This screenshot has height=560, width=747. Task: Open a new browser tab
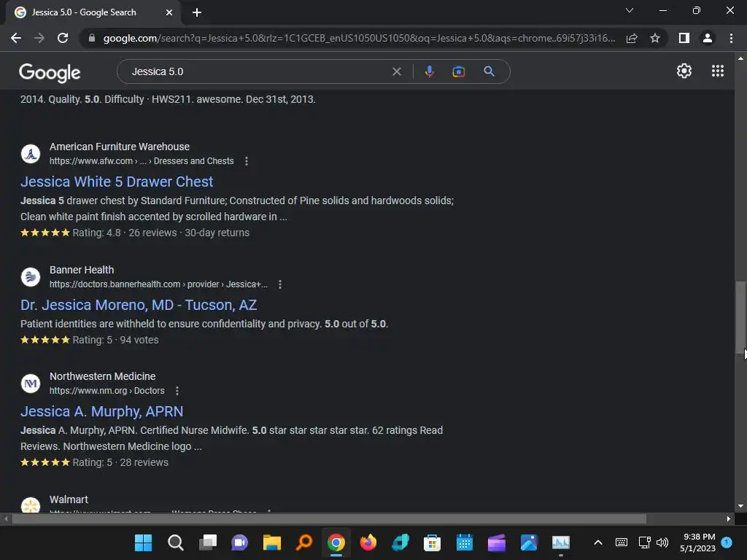(x=197, y=12)
